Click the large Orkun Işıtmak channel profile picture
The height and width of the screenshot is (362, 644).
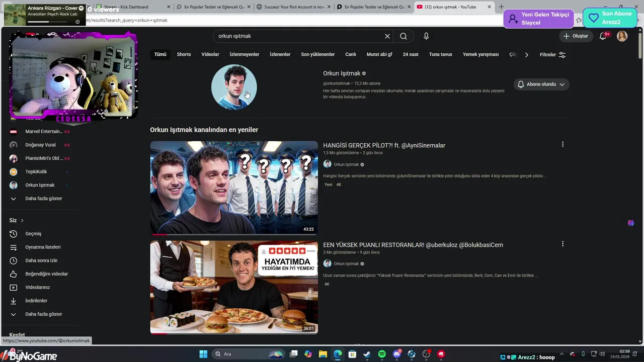234,87
